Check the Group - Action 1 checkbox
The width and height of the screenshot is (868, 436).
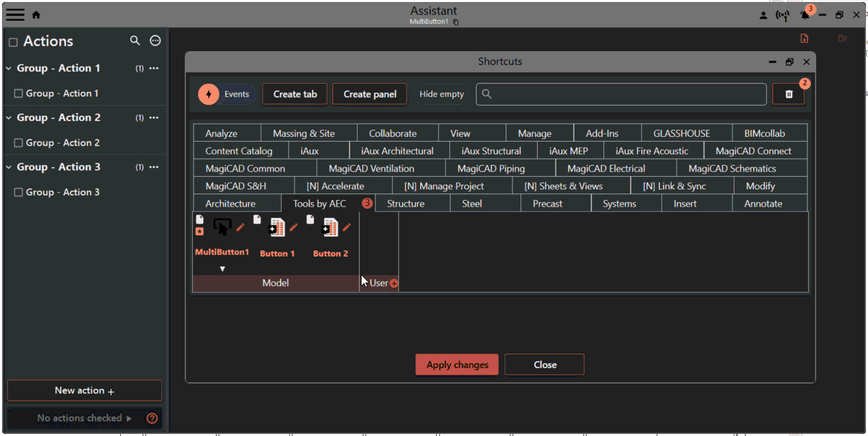19,94
